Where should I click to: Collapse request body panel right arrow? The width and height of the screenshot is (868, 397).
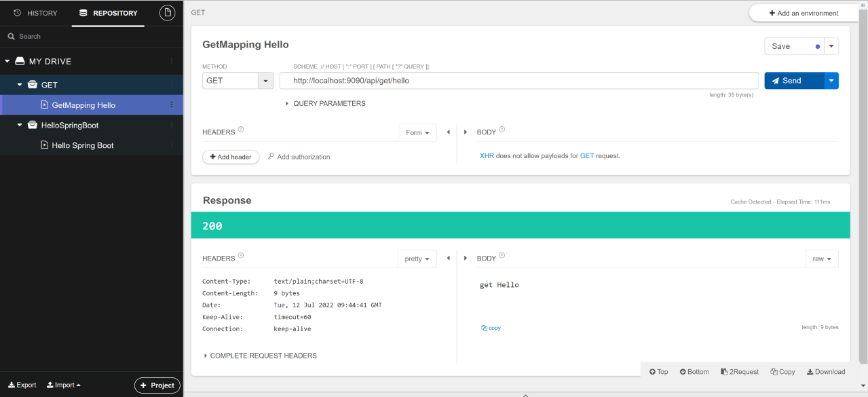(466, 132)
